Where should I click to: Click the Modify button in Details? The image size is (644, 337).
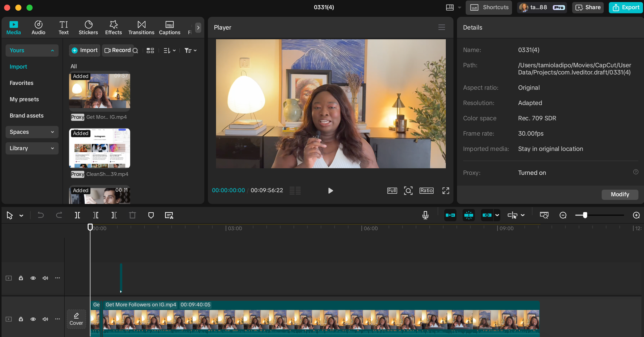point(620,195)
